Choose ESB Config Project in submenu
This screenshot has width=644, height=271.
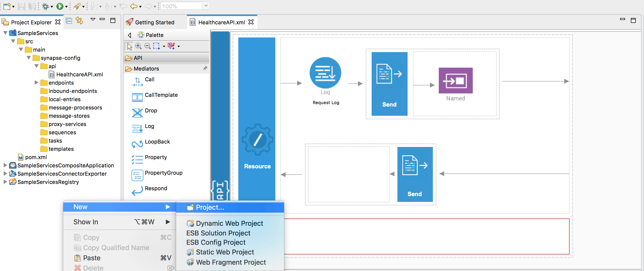coord(230,242)
